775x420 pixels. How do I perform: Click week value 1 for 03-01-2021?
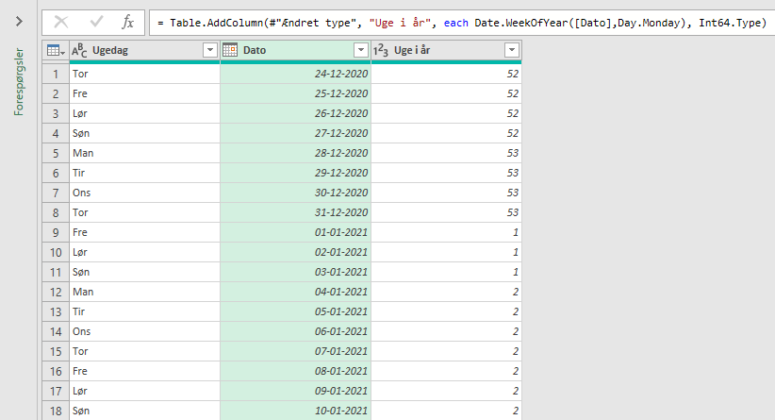[446, 272]
